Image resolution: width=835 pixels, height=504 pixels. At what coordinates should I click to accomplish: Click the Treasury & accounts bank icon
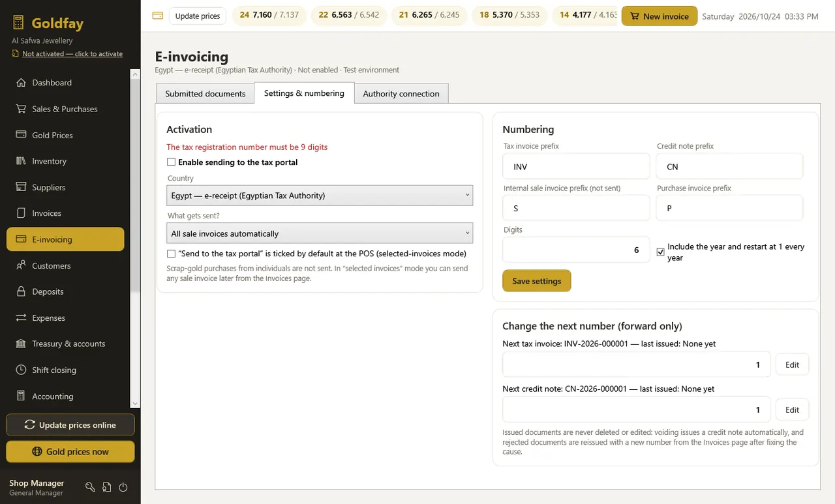(20, 344)
